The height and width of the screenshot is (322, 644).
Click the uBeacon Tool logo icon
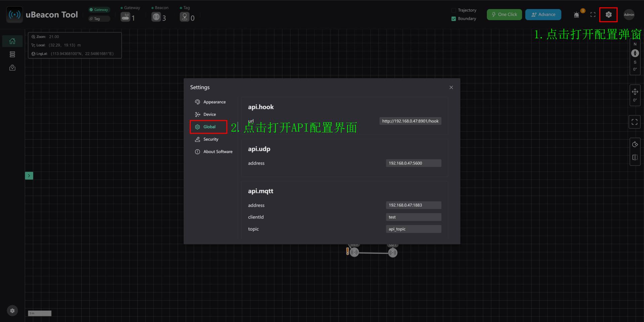(14, 15)
